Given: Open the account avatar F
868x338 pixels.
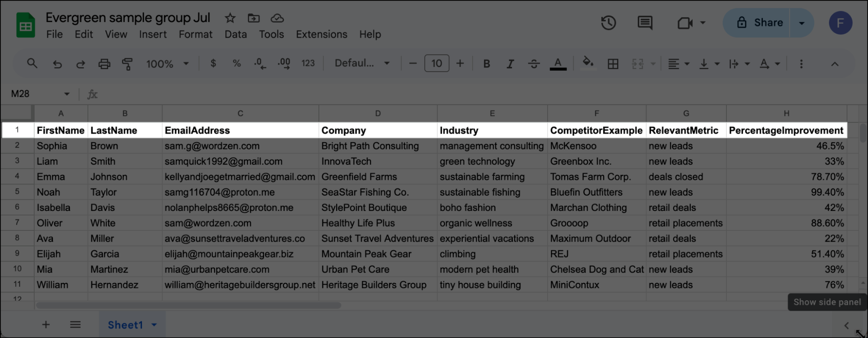Looking at the screenshot, I should 840,23.
